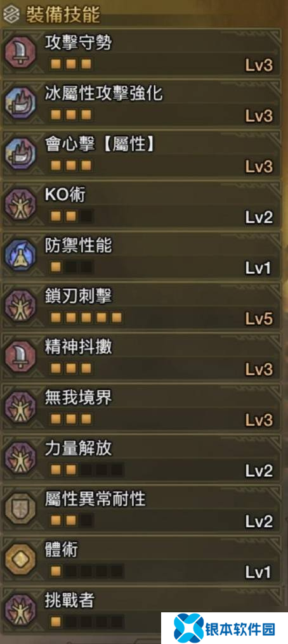Open the 無我境界 skill entry
Screen dimensions: 288x644
point(141,408)
